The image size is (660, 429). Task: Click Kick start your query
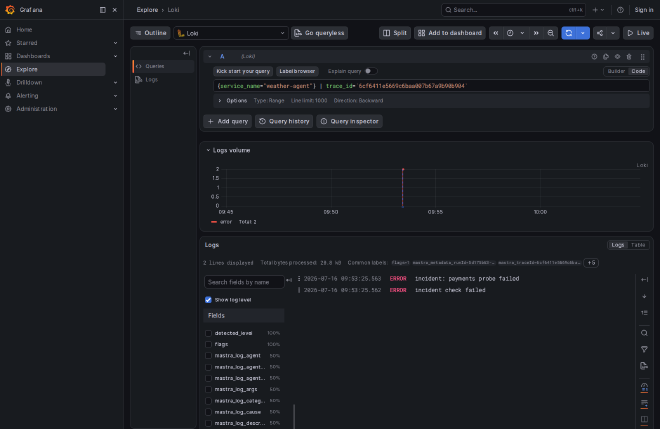pyautogui.click(x=243, y=71)
